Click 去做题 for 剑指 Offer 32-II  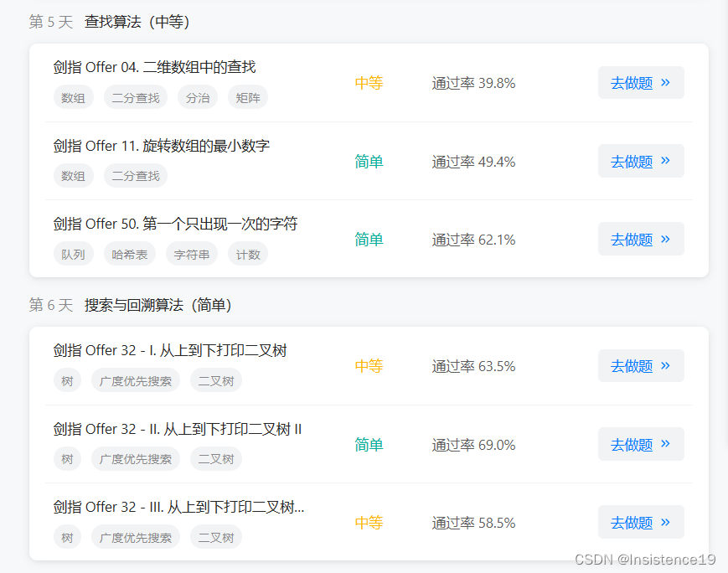pyautogui.click(x=637, y=444)
